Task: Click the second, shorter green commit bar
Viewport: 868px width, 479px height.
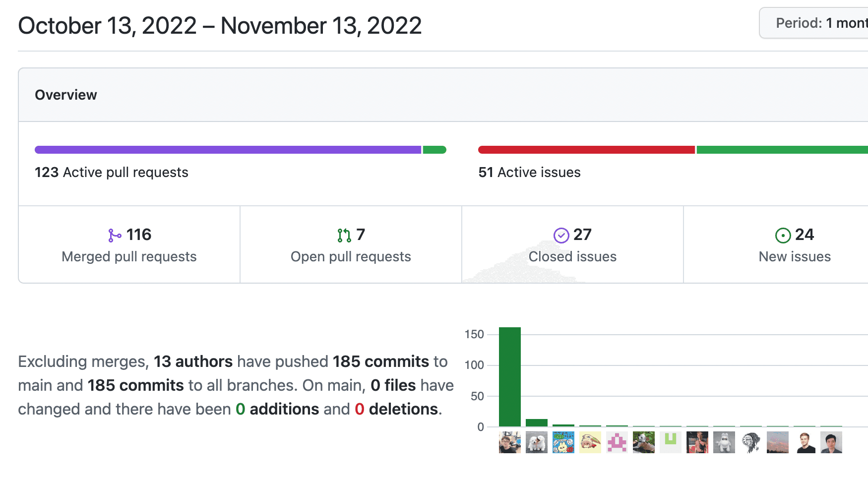Action: point(537,422)
